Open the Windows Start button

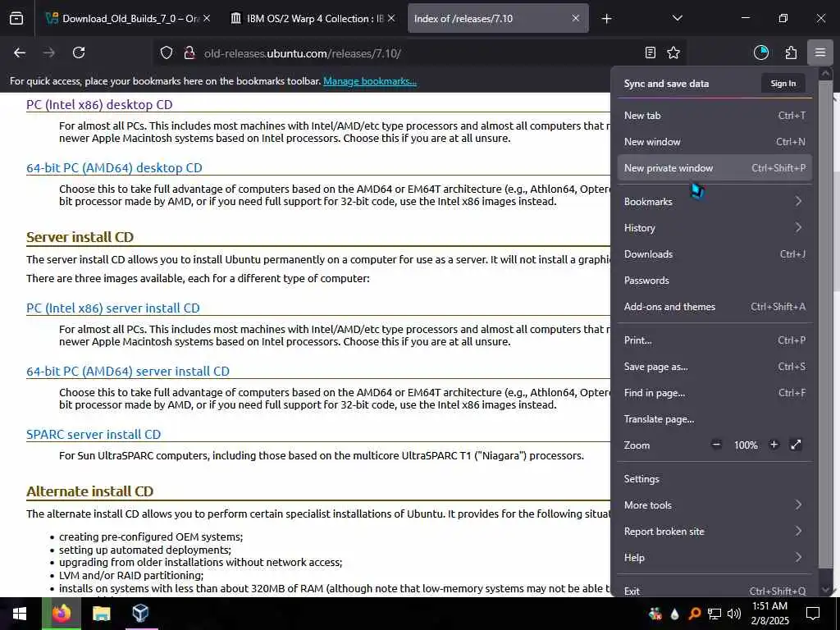click(x=20, y=614)
